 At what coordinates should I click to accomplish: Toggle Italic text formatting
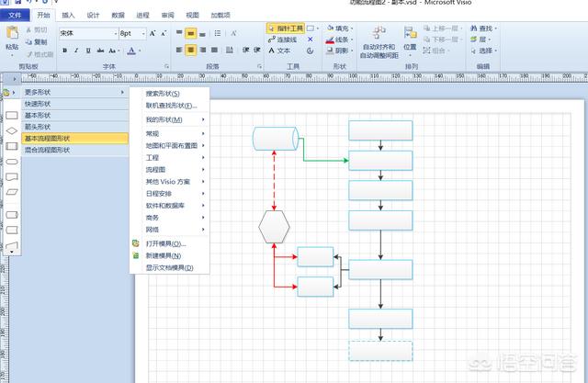(76, 51)
